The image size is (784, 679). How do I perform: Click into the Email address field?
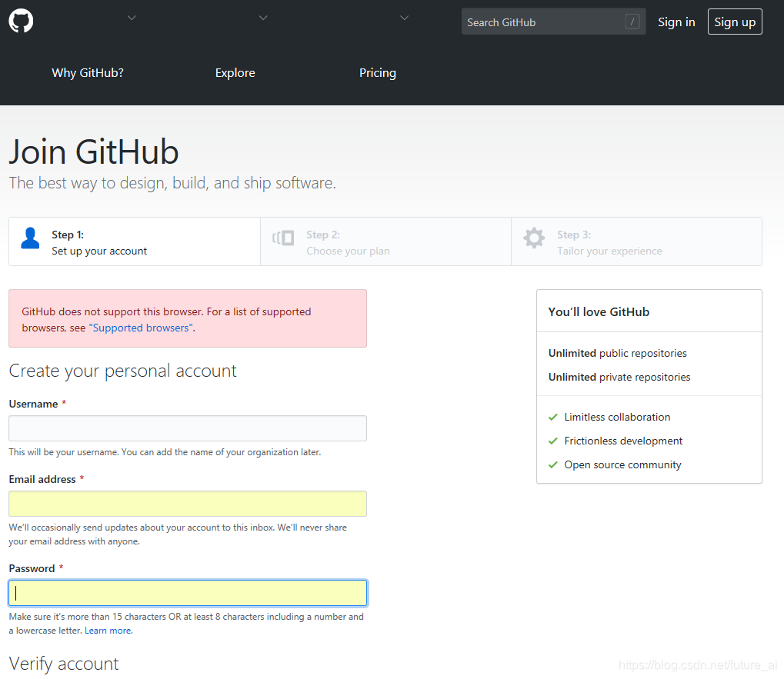tap(188, 504)
